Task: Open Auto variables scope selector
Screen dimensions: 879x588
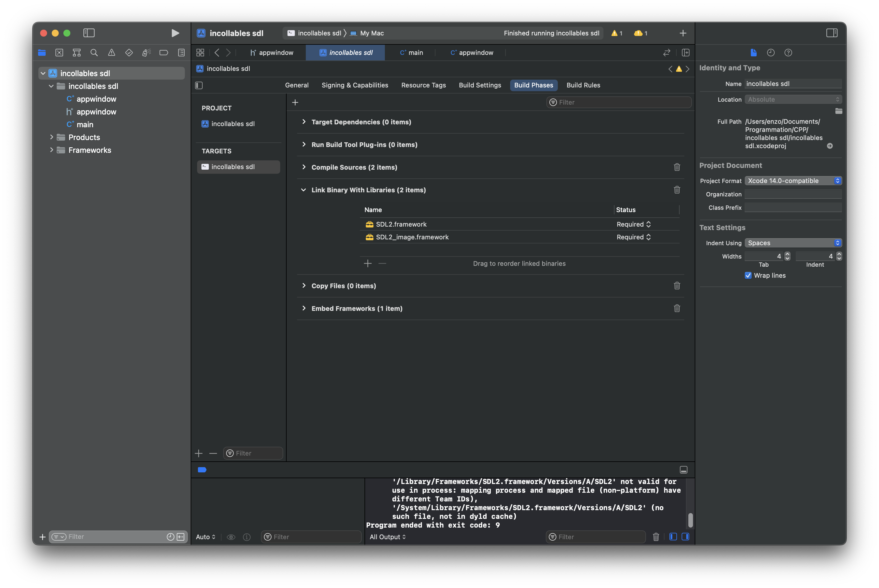Action: [206, 537]
